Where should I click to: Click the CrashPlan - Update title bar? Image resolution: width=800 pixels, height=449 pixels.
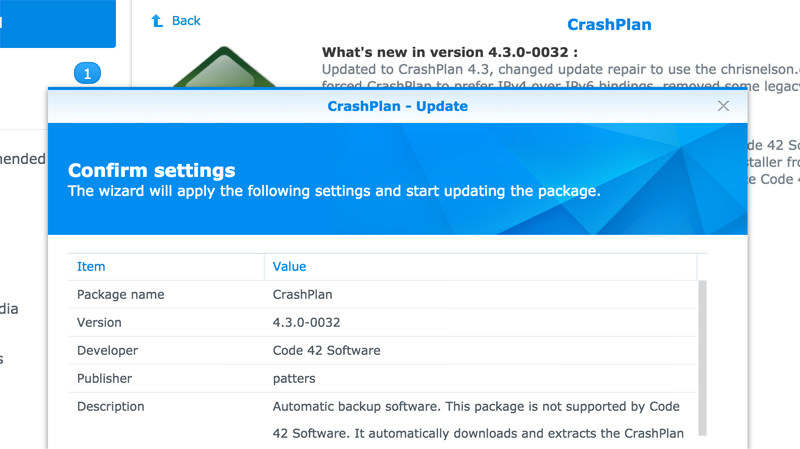click(397, 106)
